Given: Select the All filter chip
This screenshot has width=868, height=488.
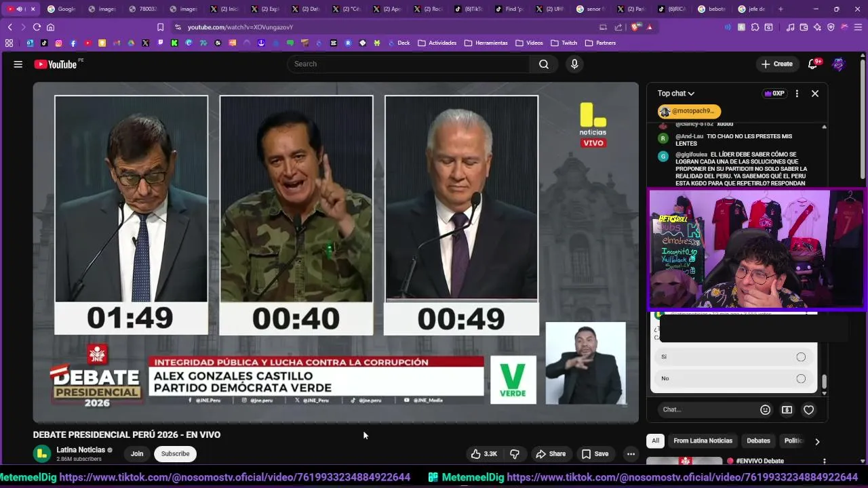Looking at the screenshot, I should click(x=655, y=441).
